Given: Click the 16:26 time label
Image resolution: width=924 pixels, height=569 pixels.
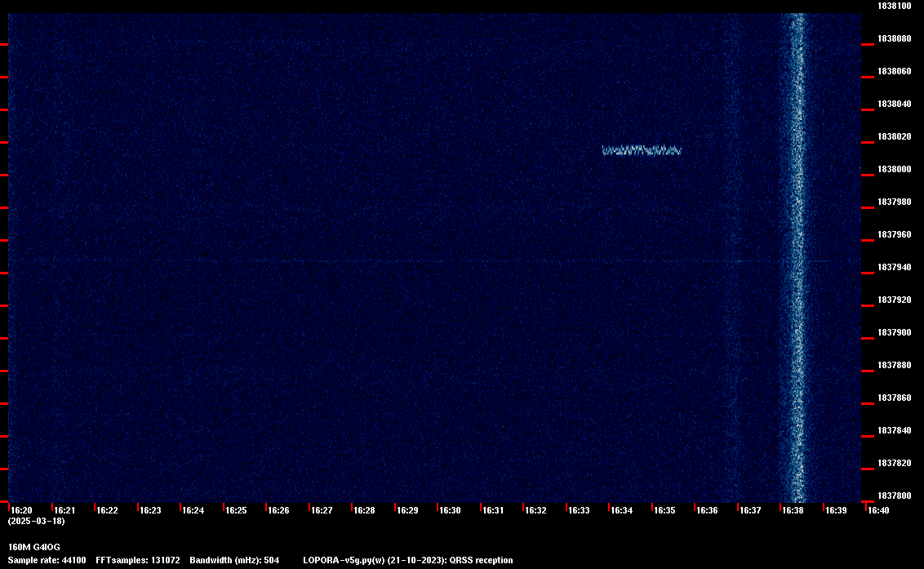Looking at the screenshot, I should coord(278,510).
